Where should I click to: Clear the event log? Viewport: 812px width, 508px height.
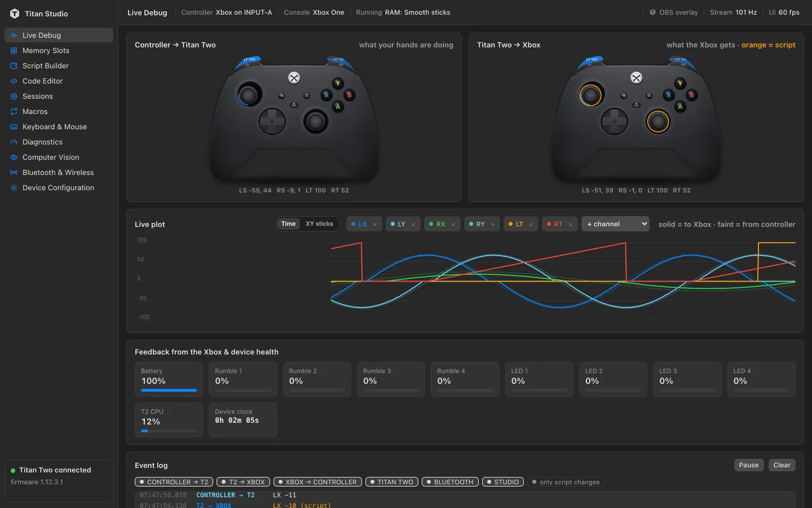pos(782,465)
